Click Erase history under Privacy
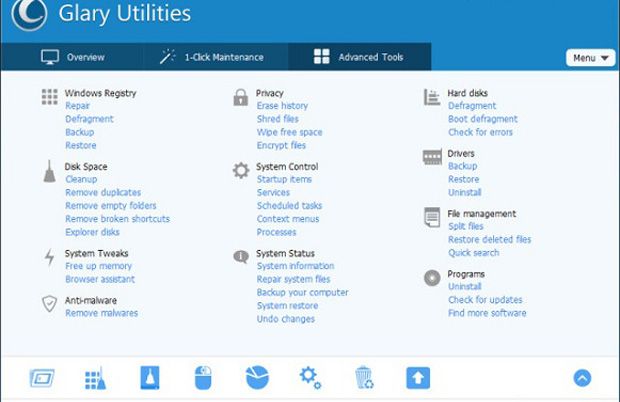This screenshot has width=620, height=402. pos(282,106)
